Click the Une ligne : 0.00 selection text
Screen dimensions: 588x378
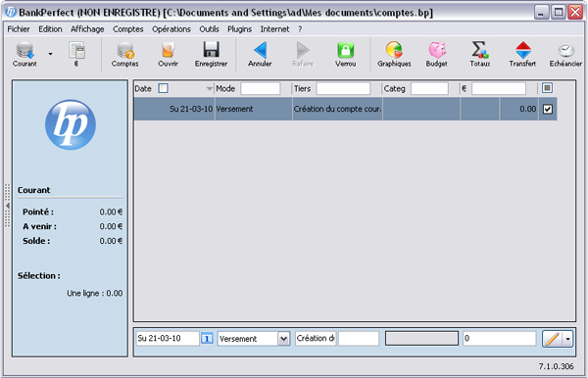pos(94,294)
